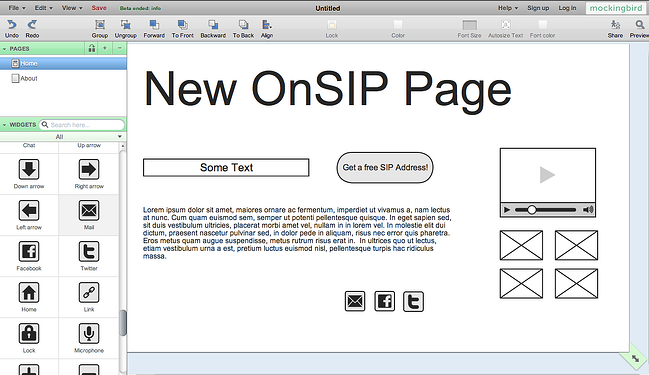Screen dimensions: 649x375
Task: Select the Right arrow widget
Action: 89,169
